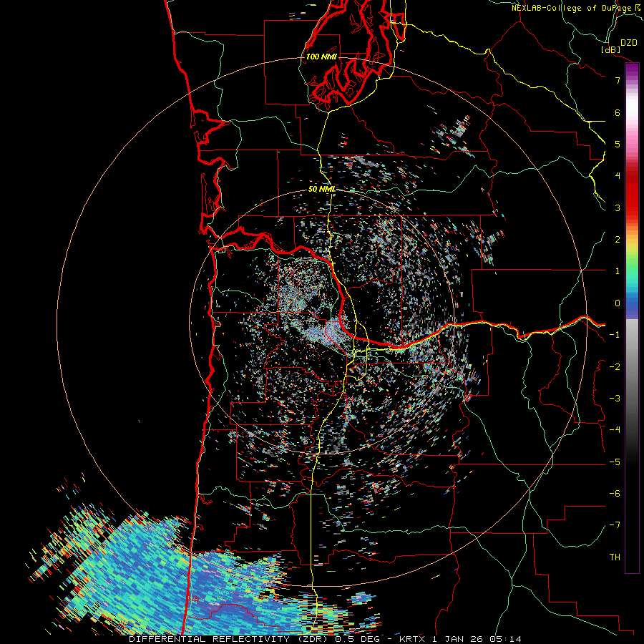Click the white-pink top of color bar
Viewport: 644px width, 644px height.
[632, 107]
